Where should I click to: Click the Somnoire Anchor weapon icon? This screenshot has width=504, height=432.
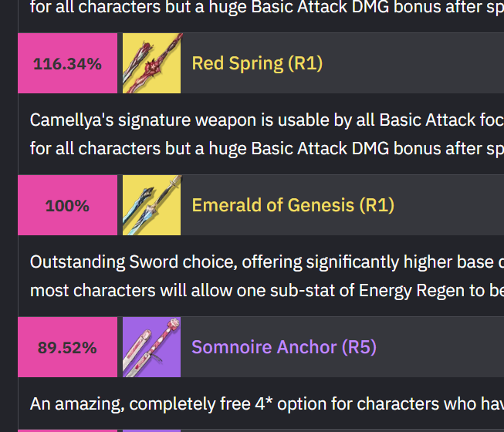[x=152, y=347]
